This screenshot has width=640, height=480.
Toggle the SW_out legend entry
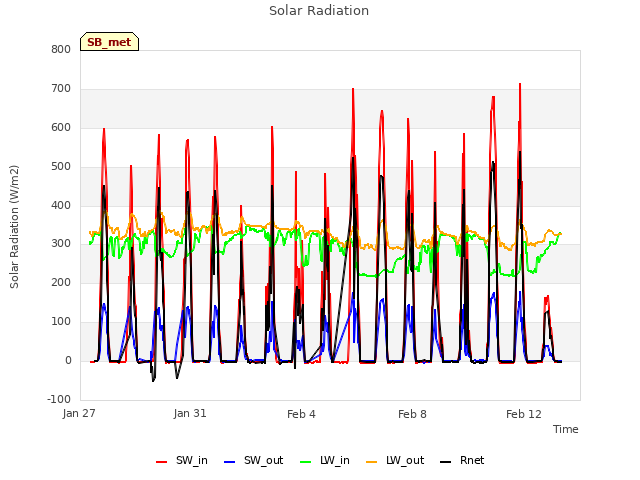[x=254, y=460]
